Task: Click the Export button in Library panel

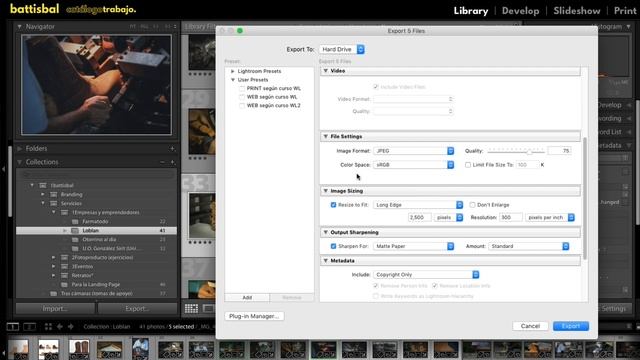Action: pos(138,309)
